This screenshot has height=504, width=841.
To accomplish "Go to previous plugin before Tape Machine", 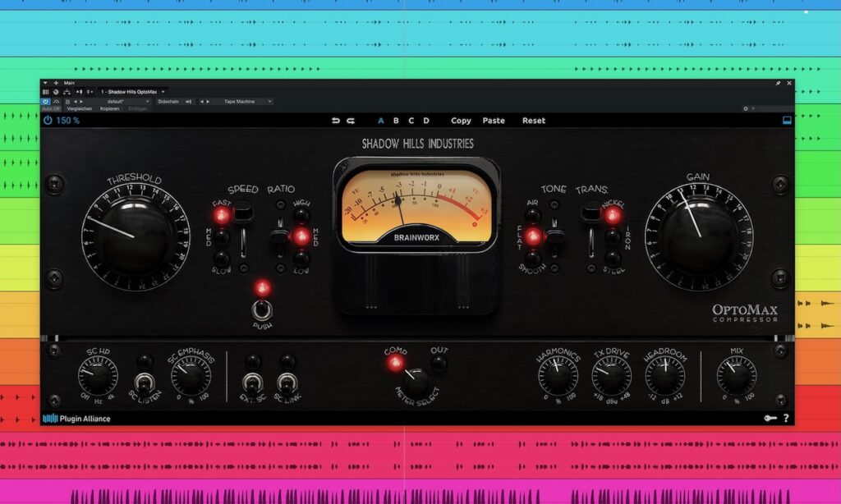I will point(202,101).
